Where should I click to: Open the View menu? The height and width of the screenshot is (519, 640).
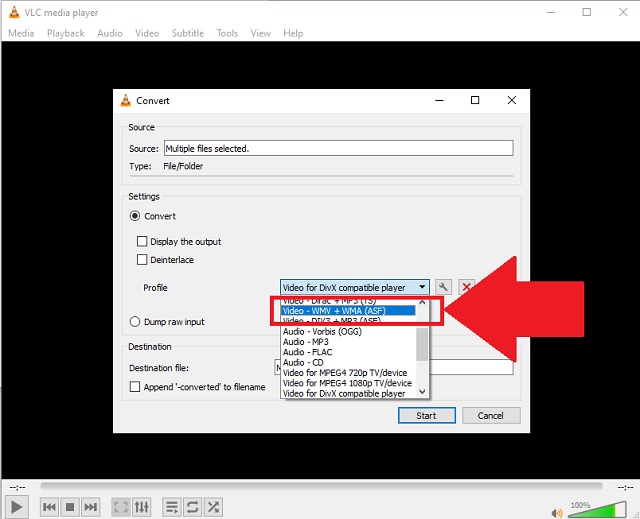tap(260, 33)
